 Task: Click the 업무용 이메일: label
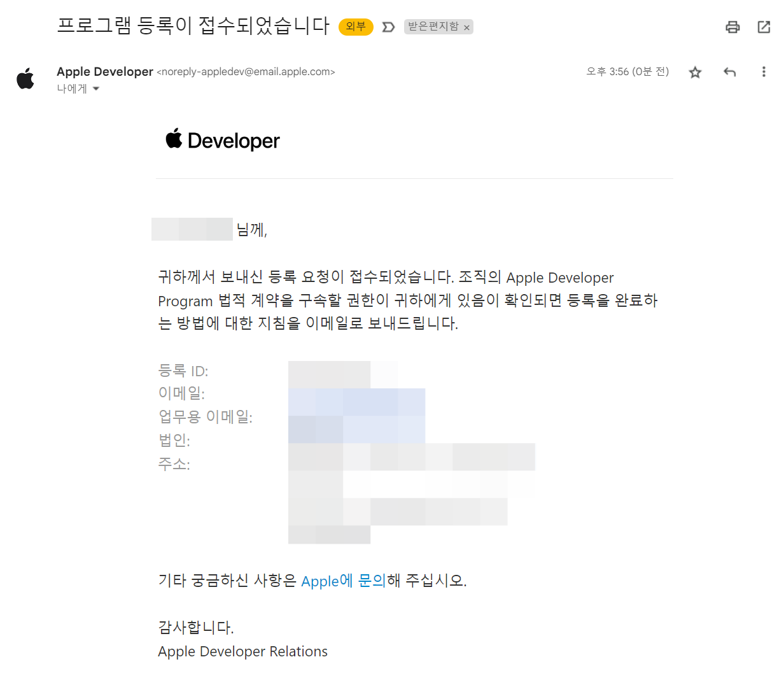206,417
